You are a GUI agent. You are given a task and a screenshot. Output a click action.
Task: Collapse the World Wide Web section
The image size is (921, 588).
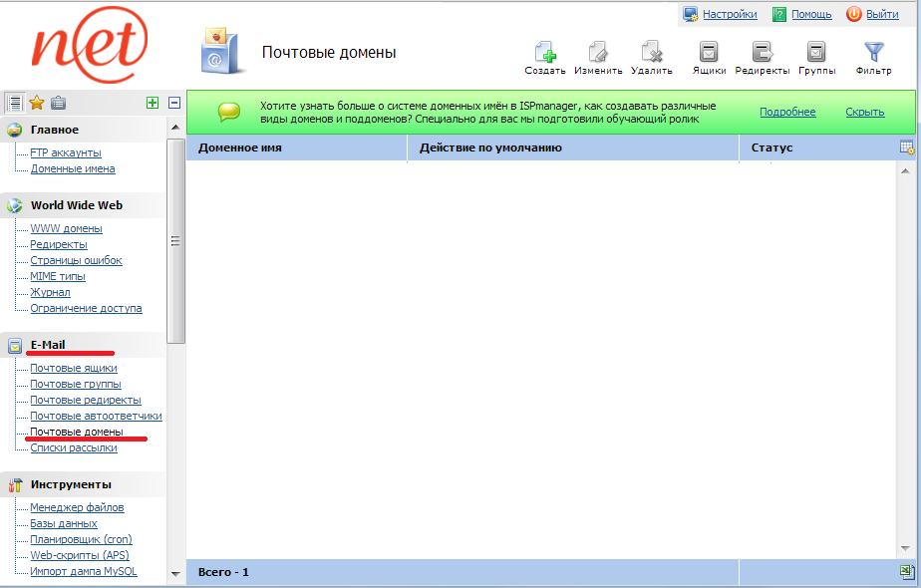tap(76, 205)
